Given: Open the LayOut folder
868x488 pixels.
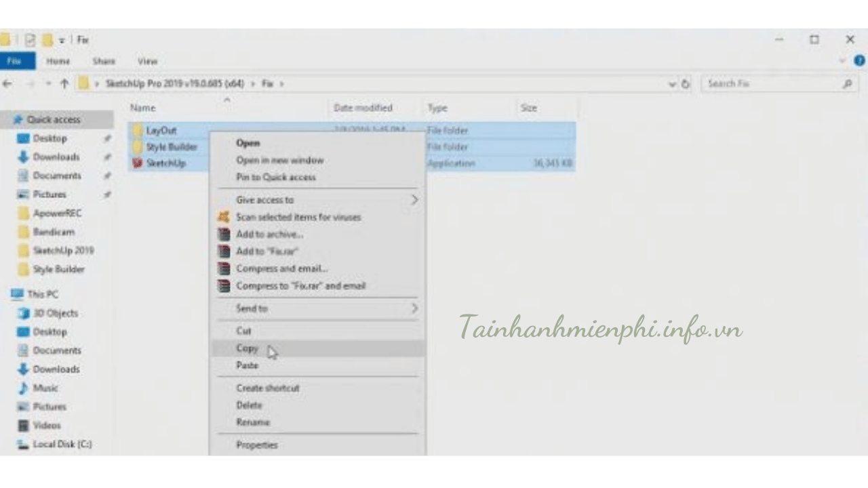Looking at the screenshot, I should click(x=161, y=130).
